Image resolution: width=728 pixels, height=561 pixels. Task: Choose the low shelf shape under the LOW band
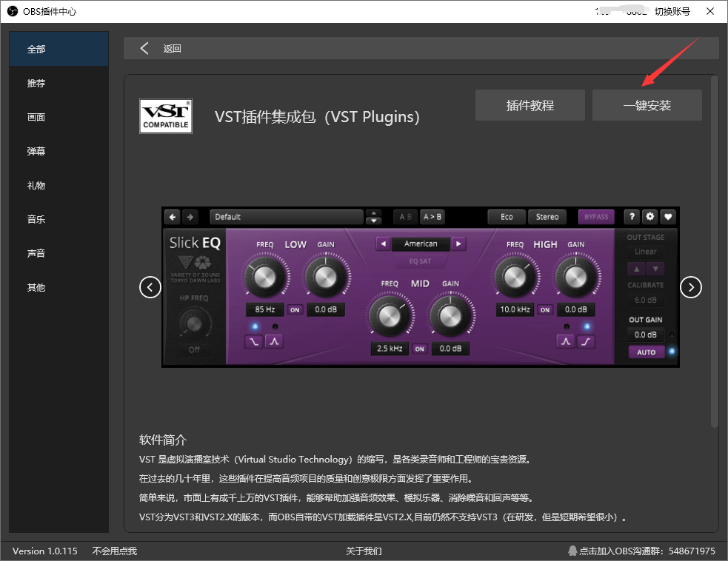click(x=254, y=342)
